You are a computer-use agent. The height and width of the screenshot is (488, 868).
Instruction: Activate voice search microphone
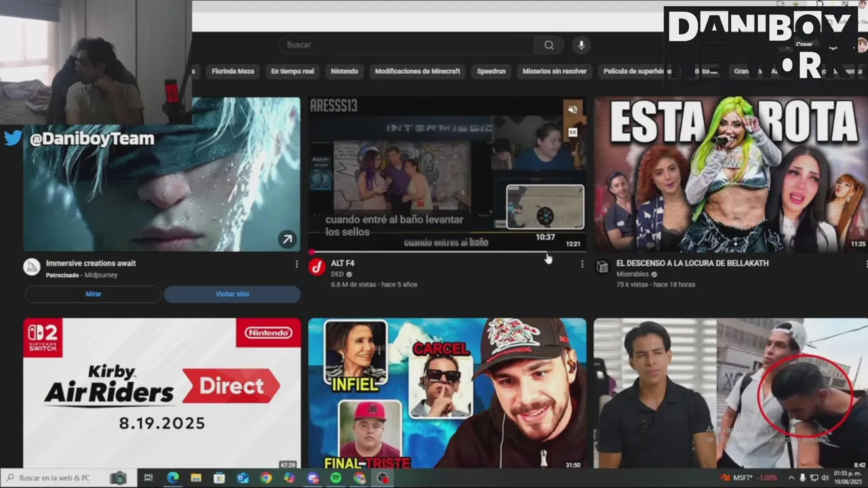pos(580,45)
